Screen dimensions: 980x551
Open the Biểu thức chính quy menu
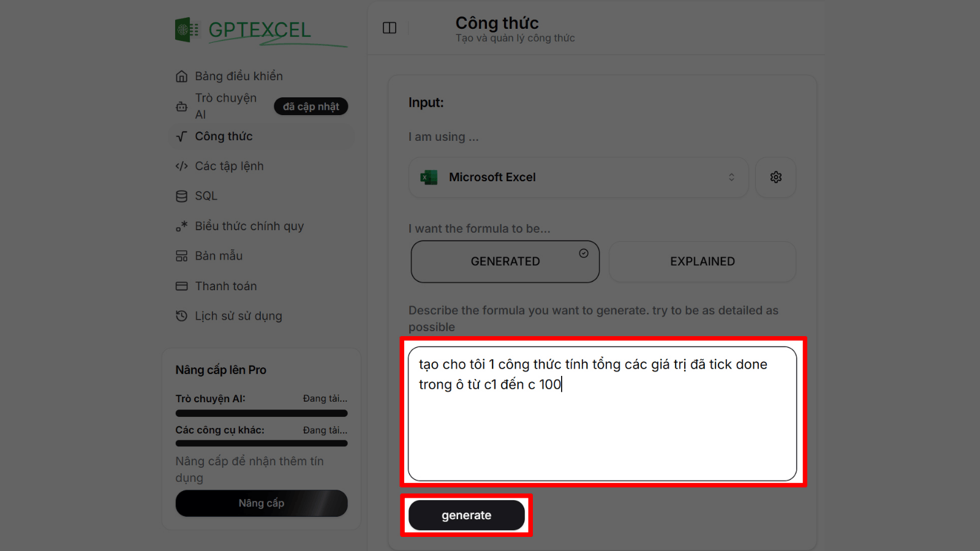click(249, 226)
